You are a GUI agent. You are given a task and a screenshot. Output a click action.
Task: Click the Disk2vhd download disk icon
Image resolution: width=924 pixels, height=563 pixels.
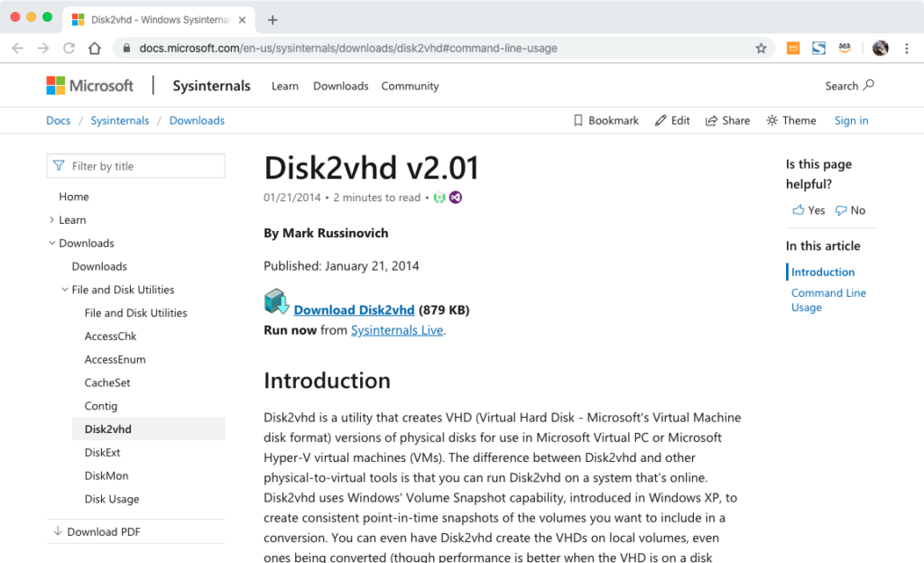[276, 302]
